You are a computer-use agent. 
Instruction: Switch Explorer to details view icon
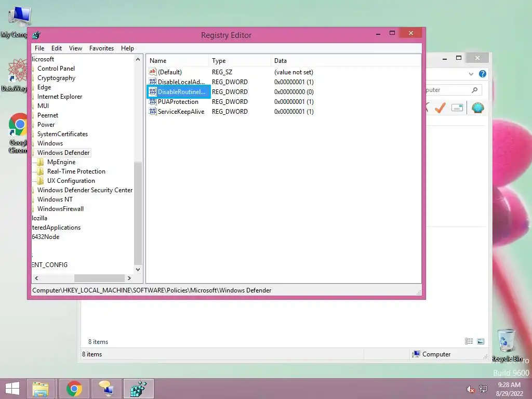[x=469, y=341]
